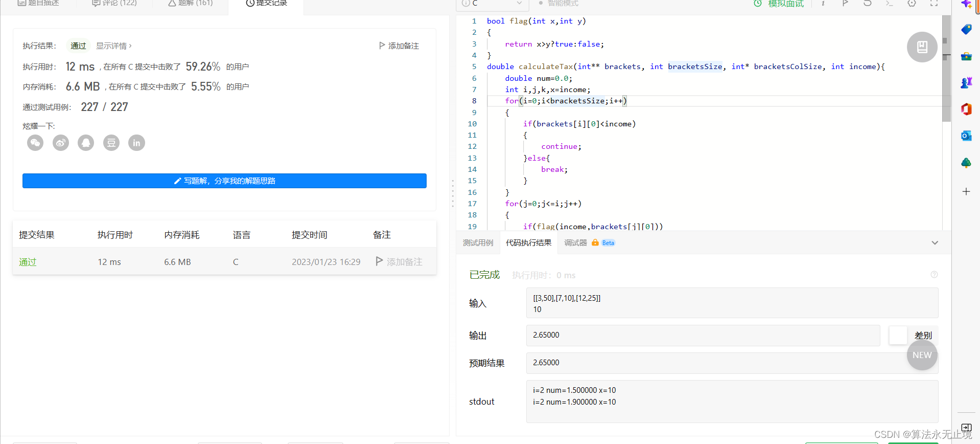This screenshot has width=980, height=444.
Task: Click the 提交时间 column header
Action: tap(309, 235)
